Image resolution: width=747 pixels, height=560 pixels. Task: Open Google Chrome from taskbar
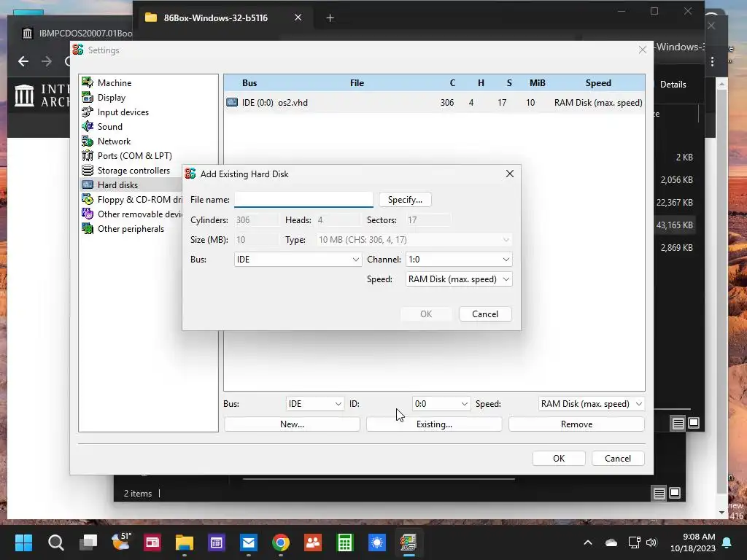pyautogui.click(x=281, y=542)
